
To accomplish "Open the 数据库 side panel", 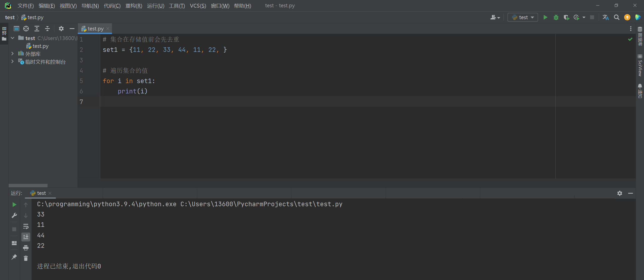I will [640, 37].
